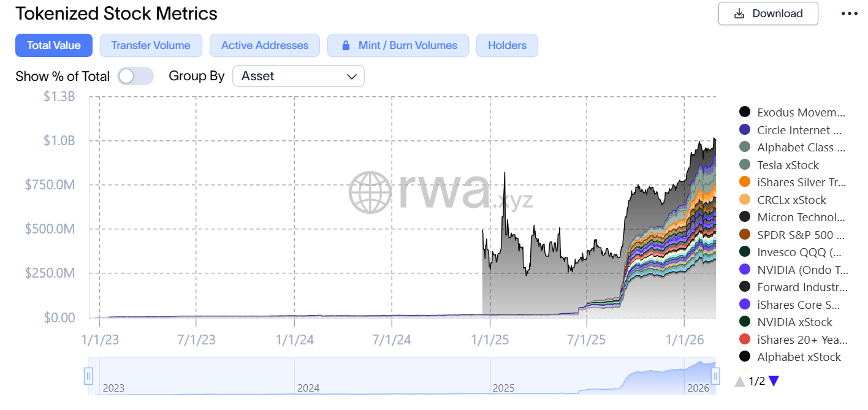Switch to Transfer Volume tab
The height and width of the screenshot is (410, 868).
[151, 45]
